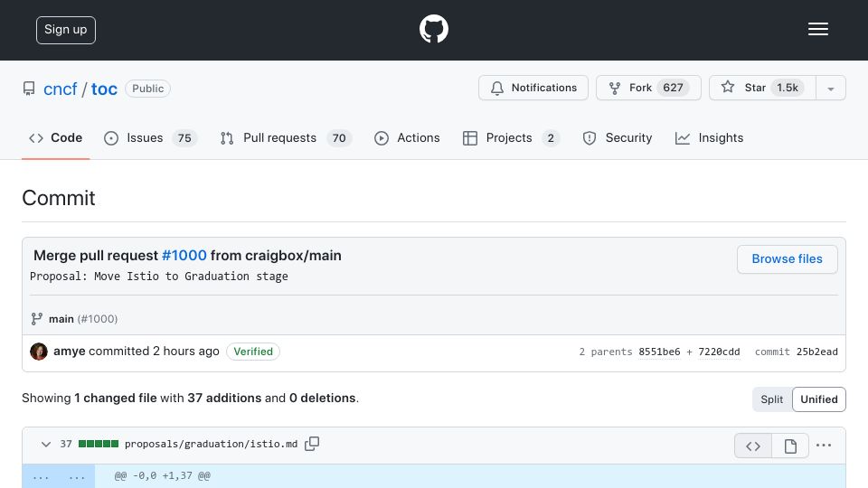Image resolution: width=868 pixels, height=488 pixels.
Task: Switch to the Code tab
Action: (55, 137)
